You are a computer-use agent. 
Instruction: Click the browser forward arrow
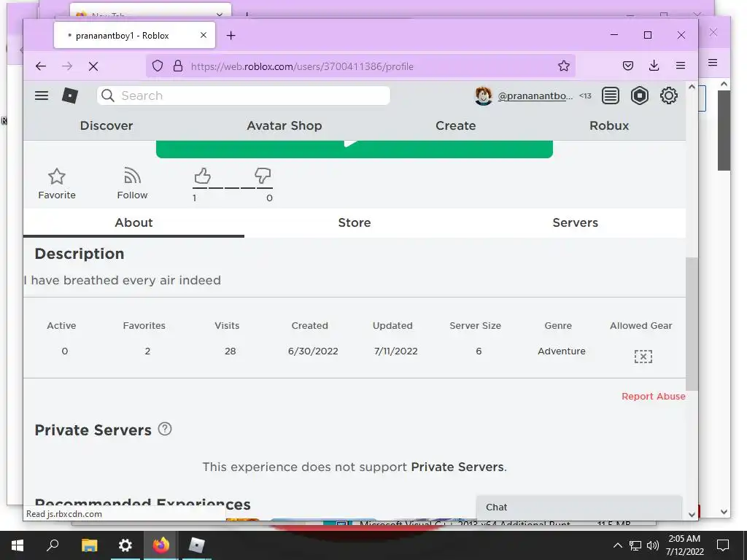[67, 66]
